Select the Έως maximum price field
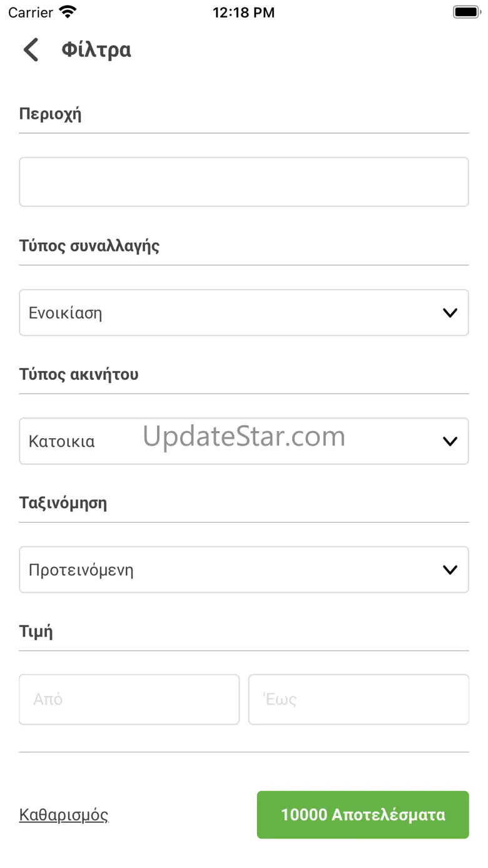Viewport: 488px width, 868px height. coord(358,699)
